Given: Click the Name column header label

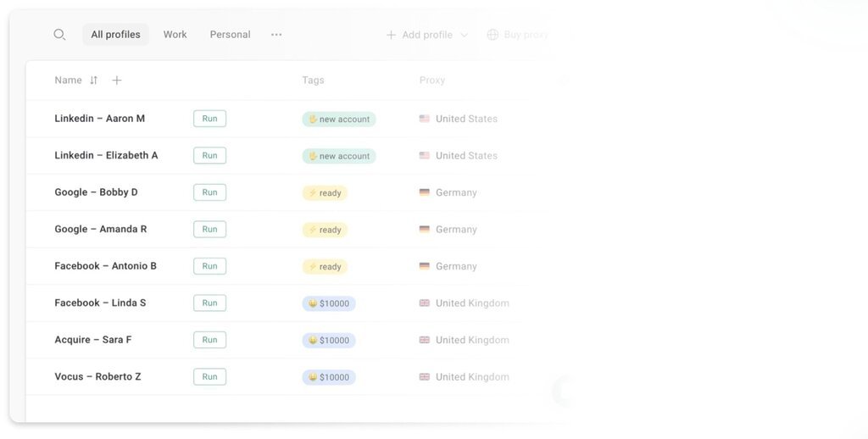Looking at the screenshot, I should click(68, 81).
